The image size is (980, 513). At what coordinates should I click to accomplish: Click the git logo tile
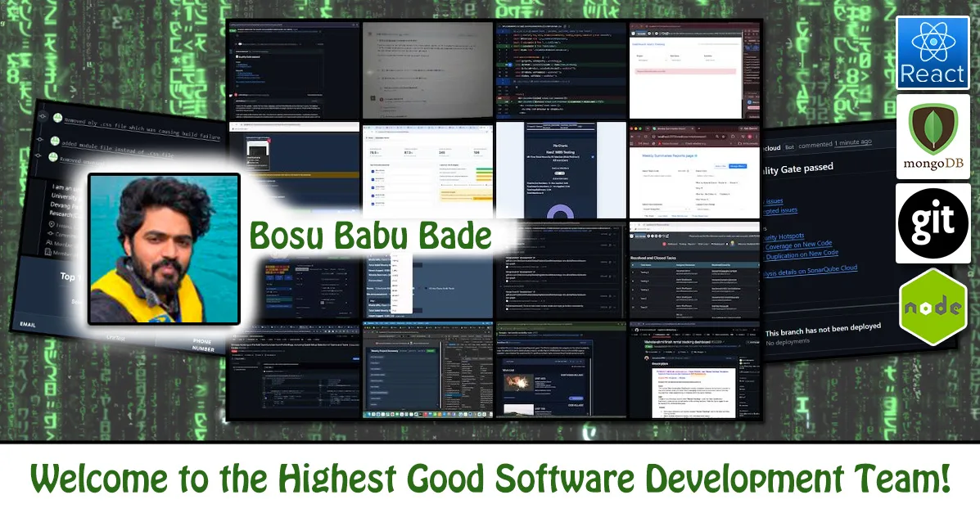[x=933, y=223]
